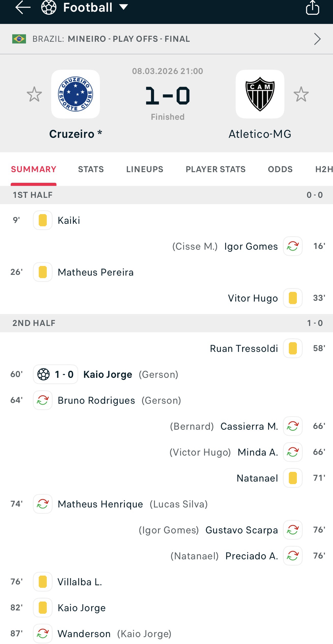Viewport: 333px width, 644px height.
Task: Tap Kaiki's yellow card icon
Action: [x=43, y=220]
